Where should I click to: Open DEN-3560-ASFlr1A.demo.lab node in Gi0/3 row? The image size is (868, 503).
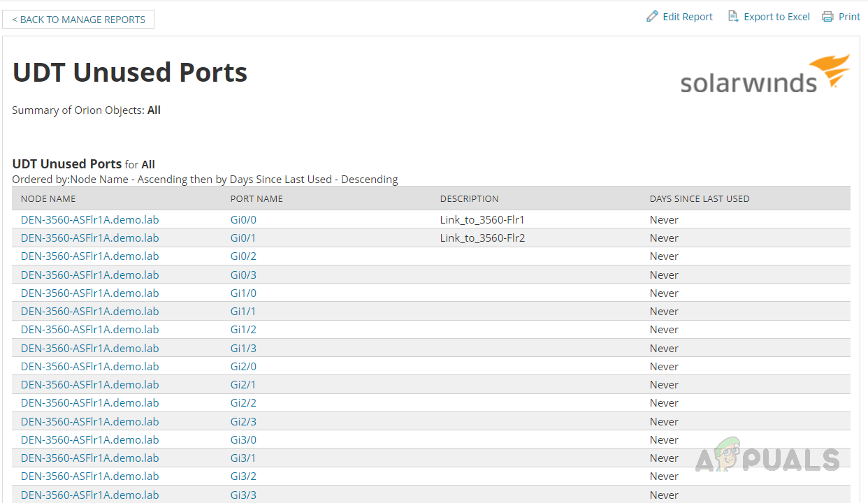click(x=90, y=275)
